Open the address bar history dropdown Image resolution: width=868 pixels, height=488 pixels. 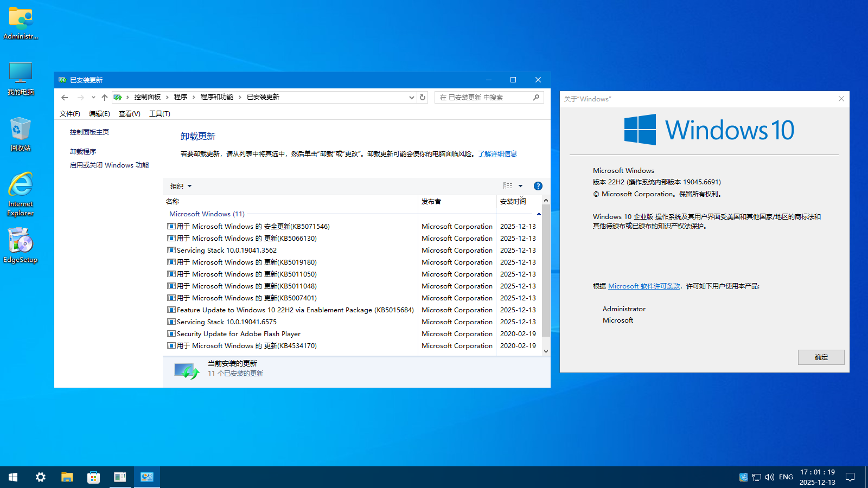[411, 98]
